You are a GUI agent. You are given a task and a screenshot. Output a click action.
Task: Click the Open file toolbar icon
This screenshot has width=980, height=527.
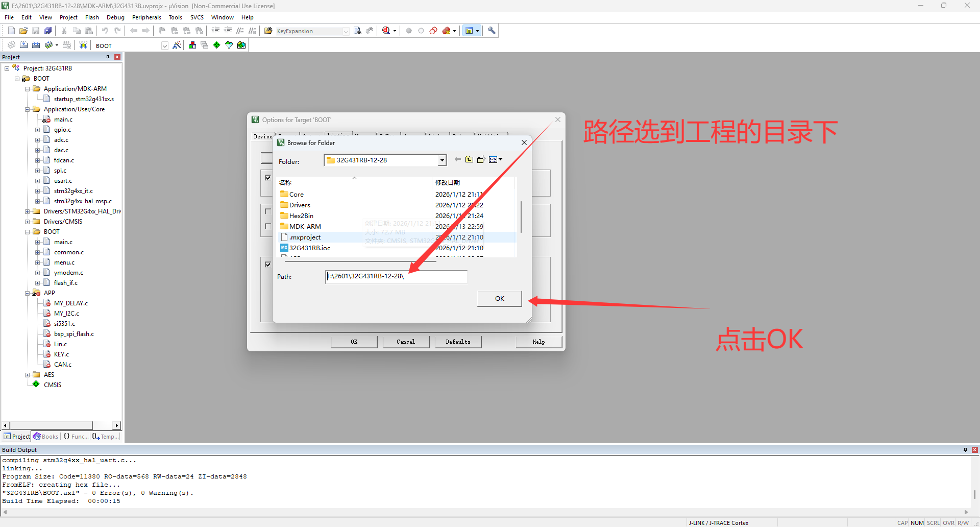23,31
